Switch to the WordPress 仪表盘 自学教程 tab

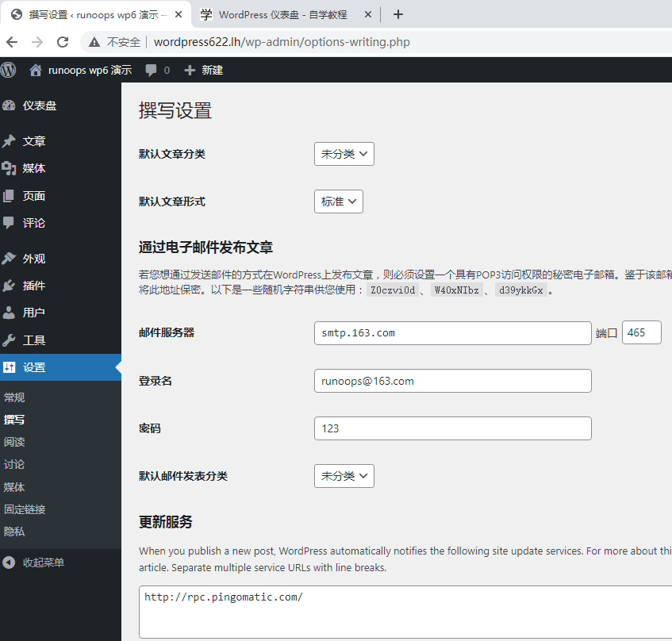[x=286, y=14]
